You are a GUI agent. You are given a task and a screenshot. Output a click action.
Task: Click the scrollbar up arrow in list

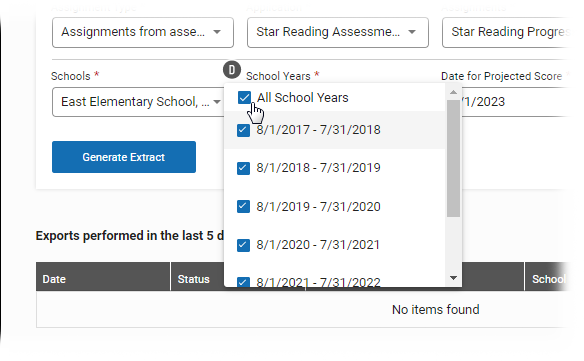[453, 92]
